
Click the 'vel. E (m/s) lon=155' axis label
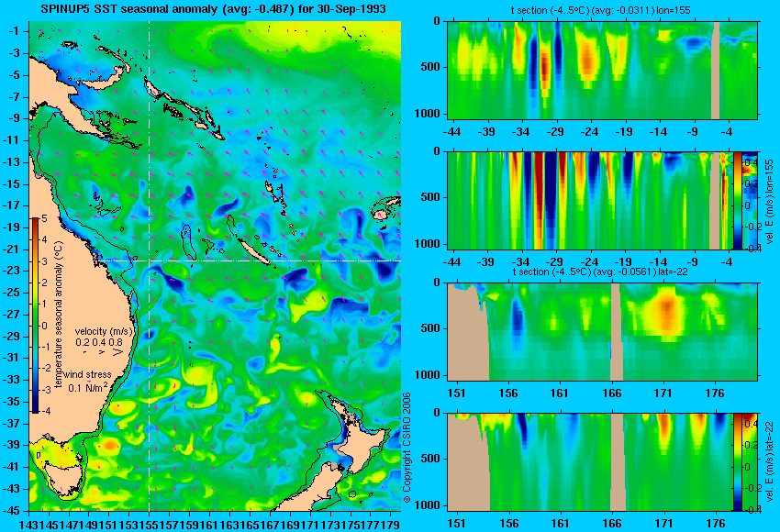pyautogui.click(x=770, y=202)
